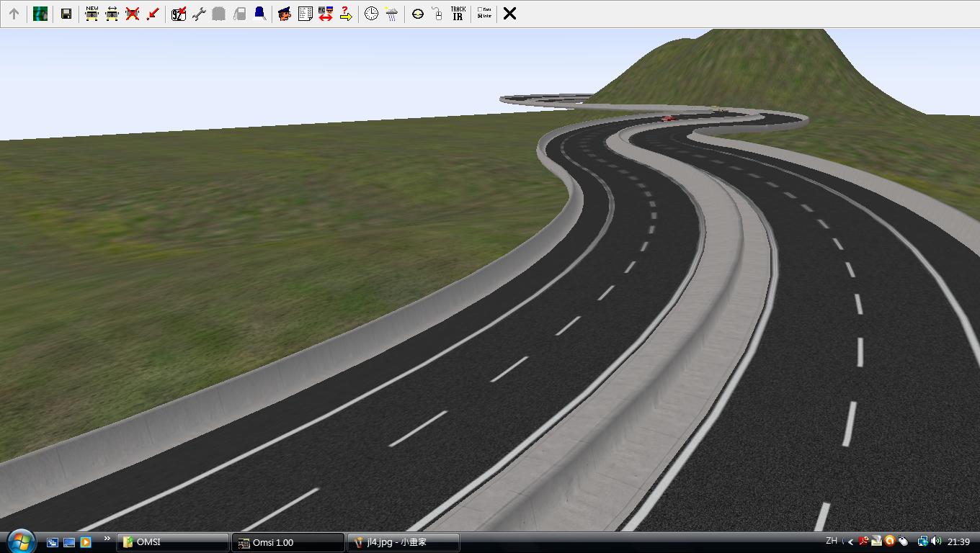Open the map globe icon in toolbar
980x553 pixels.
40,14
